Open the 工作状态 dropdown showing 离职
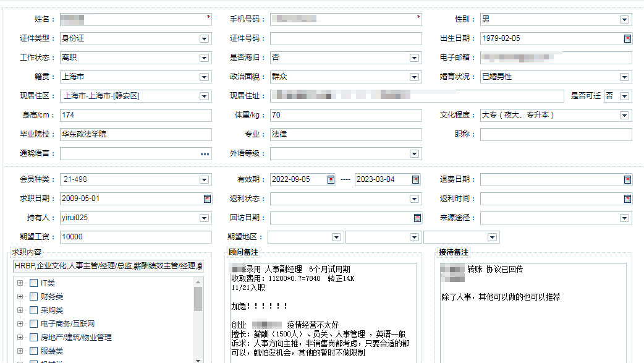This screenshot has height=363, width=644. pyautogui.click(x=204, y=58)
